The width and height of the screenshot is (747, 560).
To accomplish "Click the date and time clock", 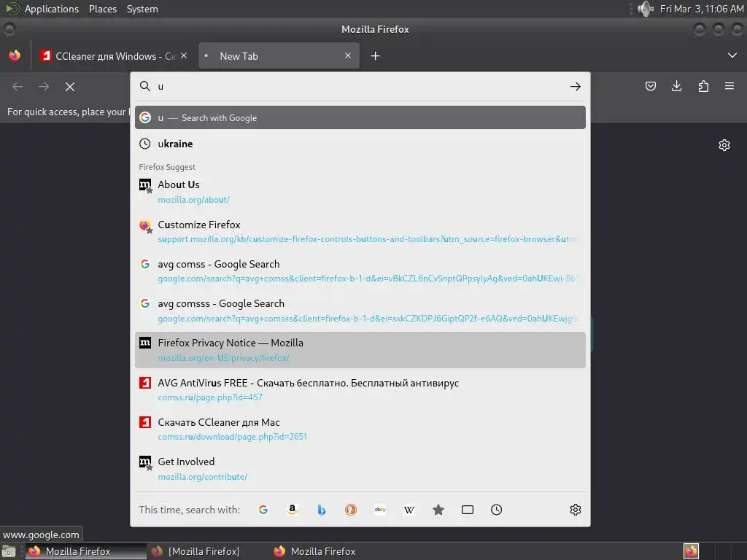I will [701, 9].
